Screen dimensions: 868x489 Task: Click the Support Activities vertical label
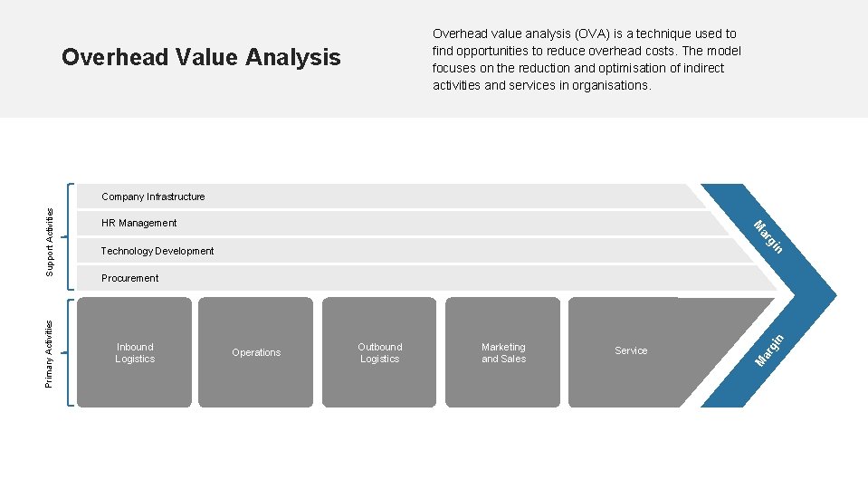click(51, 241)
